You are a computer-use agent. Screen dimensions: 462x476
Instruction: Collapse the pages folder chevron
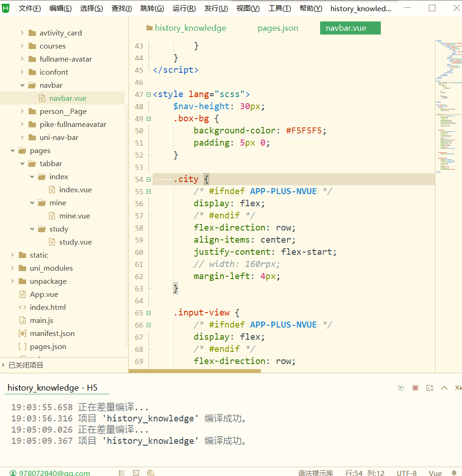click(13, 150)
